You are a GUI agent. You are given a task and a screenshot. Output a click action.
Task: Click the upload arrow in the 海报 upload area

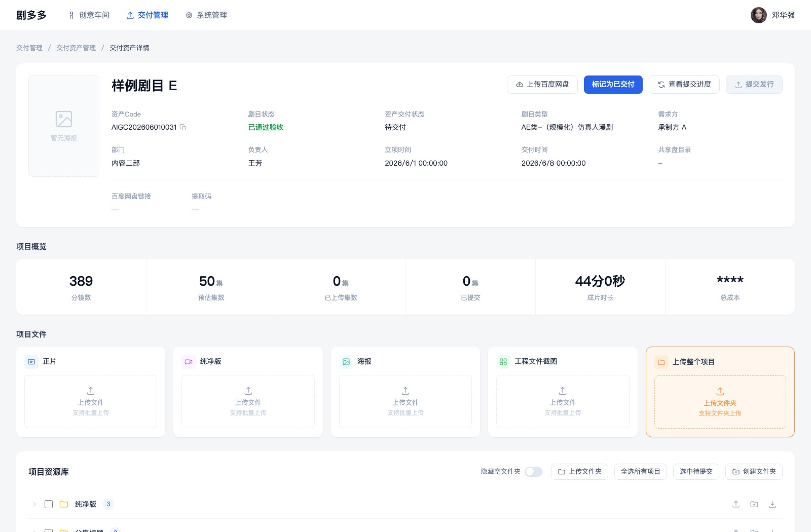pyautogui.click(x=405, y=391)
